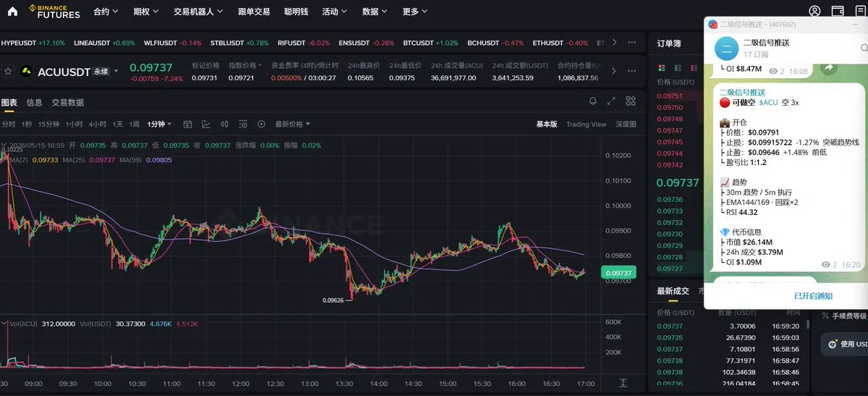Select the 15分钟 interval
The image size is (868, 396).
[48, 124]
